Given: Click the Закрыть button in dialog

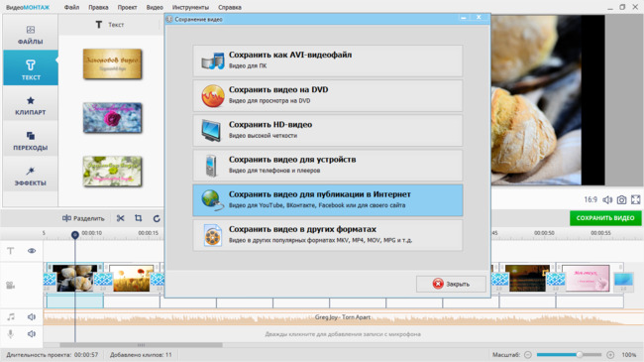Looking at the screenshot, I should [x=451, y=284].
